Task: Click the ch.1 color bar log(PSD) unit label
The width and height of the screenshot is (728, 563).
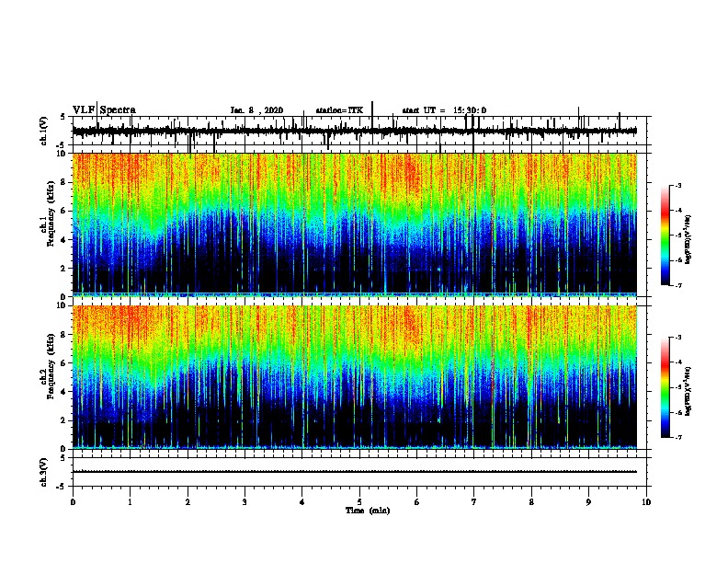Action: pyautogui.click(x=688, y=239)
